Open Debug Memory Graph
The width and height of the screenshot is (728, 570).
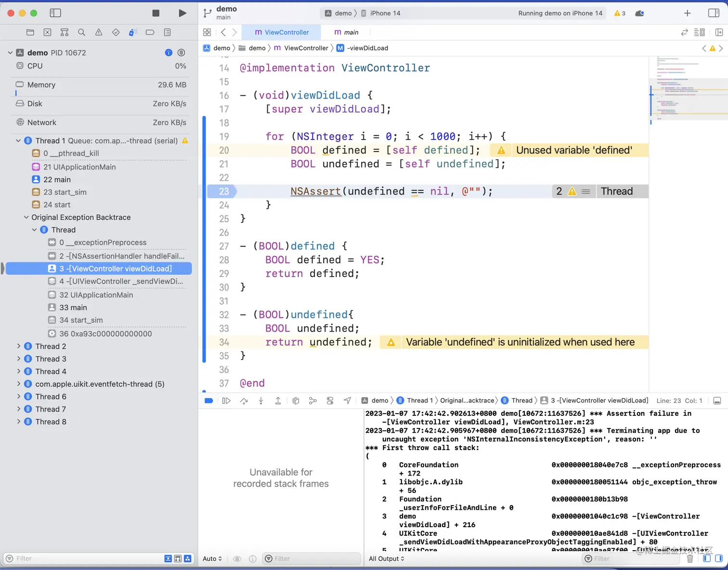click(x=312, y=401)
